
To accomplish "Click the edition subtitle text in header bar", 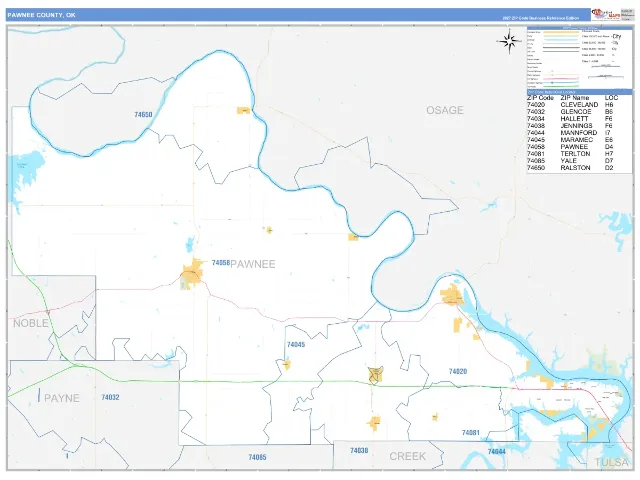I will (x=540, y=18).
